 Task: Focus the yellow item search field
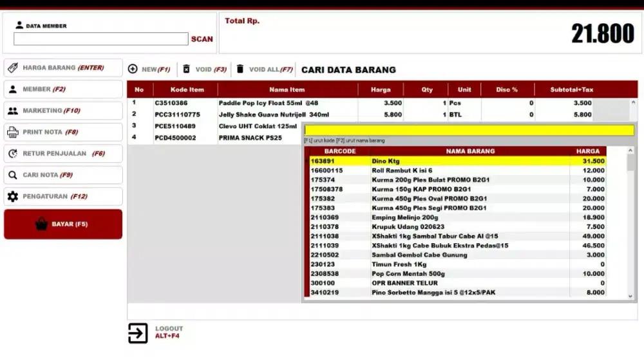coord(469,131)
